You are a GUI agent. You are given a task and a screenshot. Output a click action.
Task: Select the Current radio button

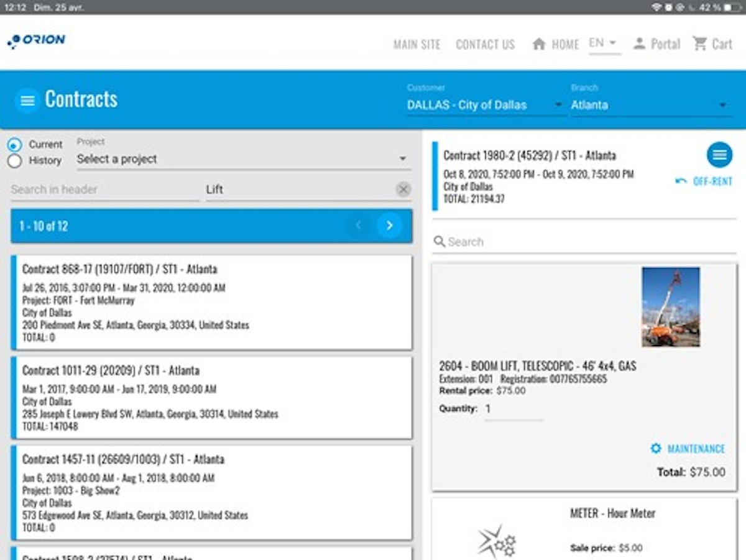coord(14,144)
